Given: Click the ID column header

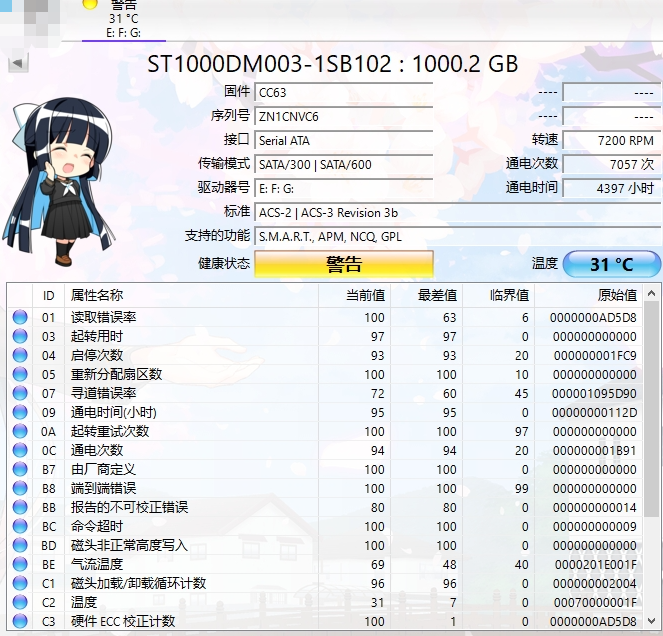Looking at the screenshot, I should click(49, 295).
